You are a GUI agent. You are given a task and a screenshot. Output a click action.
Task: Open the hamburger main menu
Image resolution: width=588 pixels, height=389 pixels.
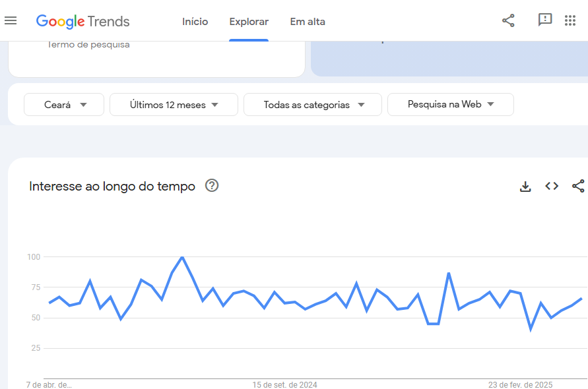point(11,20)
